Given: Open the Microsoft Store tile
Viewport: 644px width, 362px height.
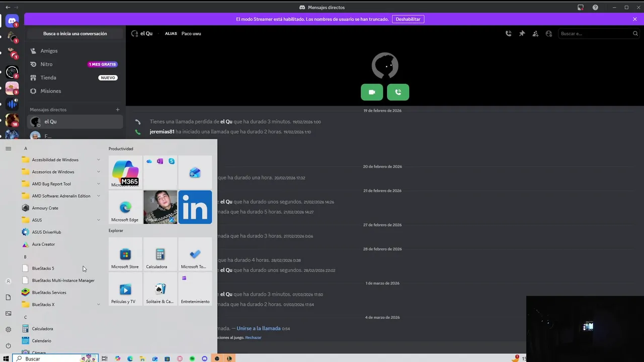Looking at the screenshot, I should click(125, 254).
